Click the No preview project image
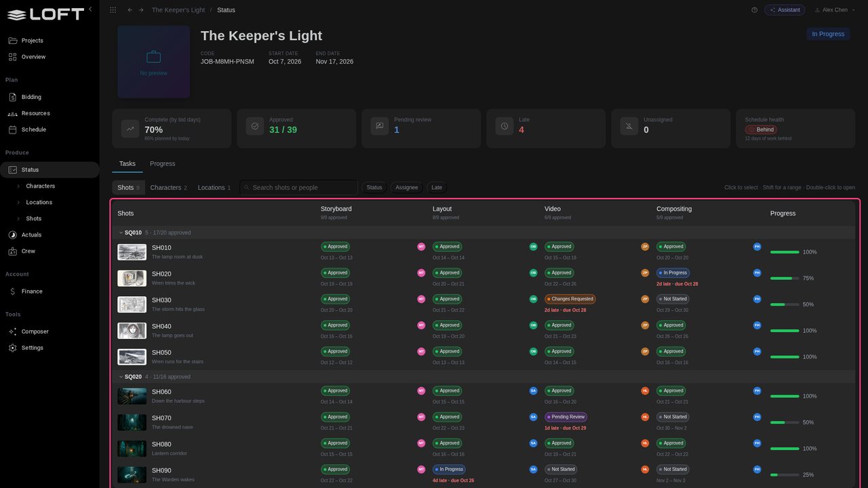The image size is (868, 488). click(154, 62)
